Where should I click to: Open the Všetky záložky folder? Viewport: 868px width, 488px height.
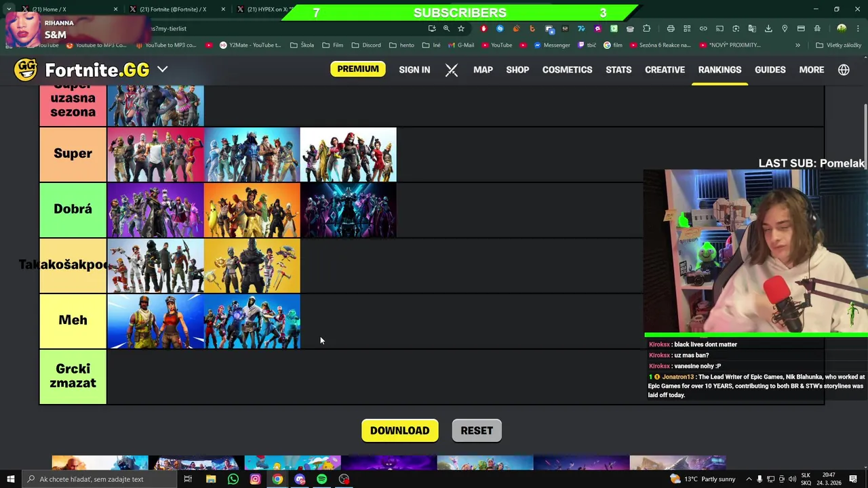pos(839,45)
